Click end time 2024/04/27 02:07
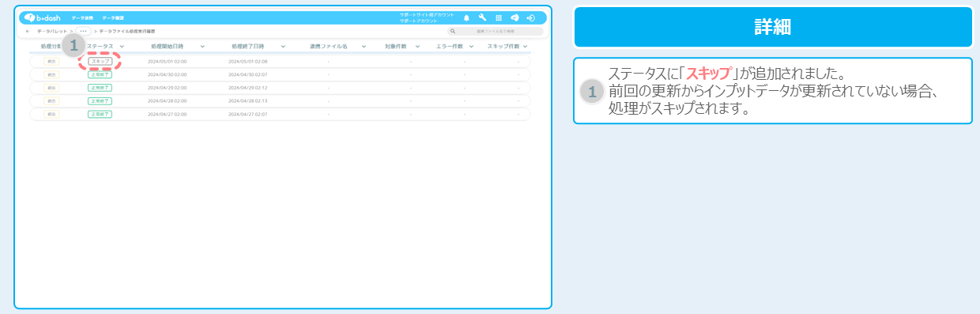 pos(248,115)
